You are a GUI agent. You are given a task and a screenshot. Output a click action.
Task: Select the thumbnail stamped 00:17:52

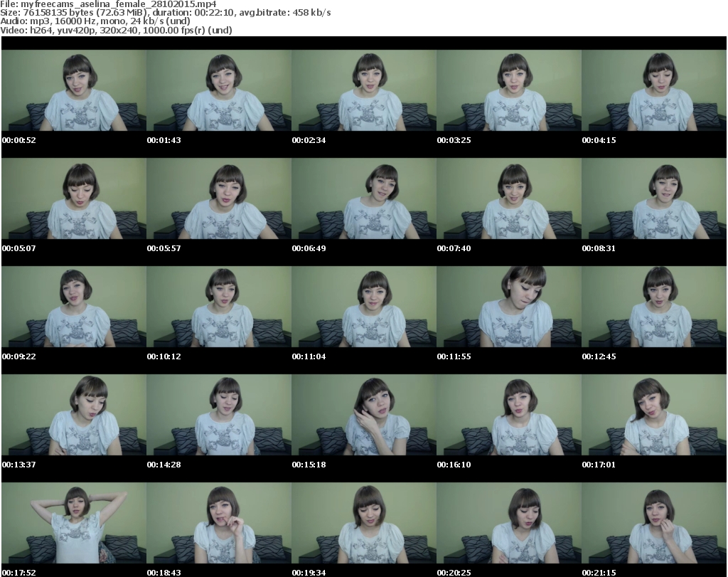pyautogui.click(x=74, y=524)
